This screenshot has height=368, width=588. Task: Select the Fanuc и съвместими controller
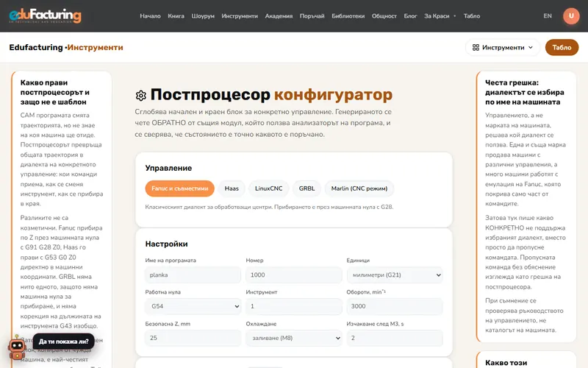click(x=179, y=188)
